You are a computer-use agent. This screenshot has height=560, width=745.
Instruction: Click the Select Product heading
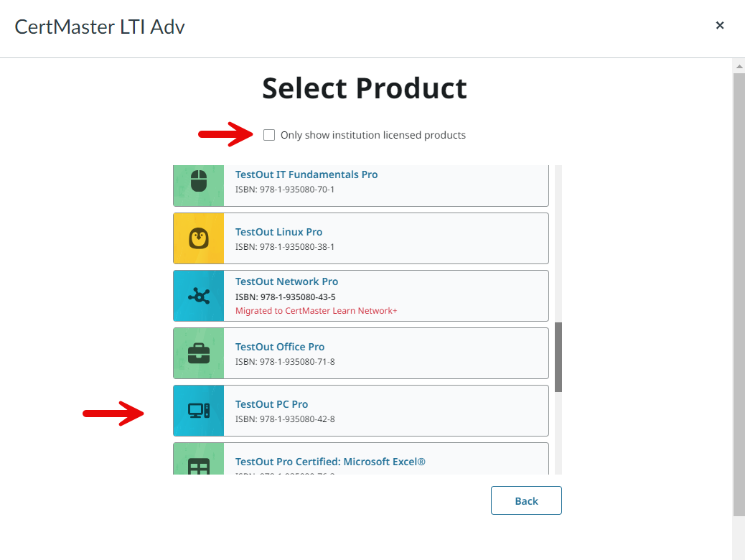click(365, 88)
